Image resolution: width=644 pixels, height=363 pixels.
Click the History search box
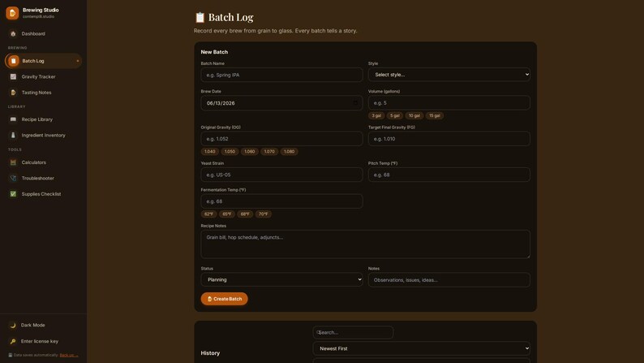[353, 332]
